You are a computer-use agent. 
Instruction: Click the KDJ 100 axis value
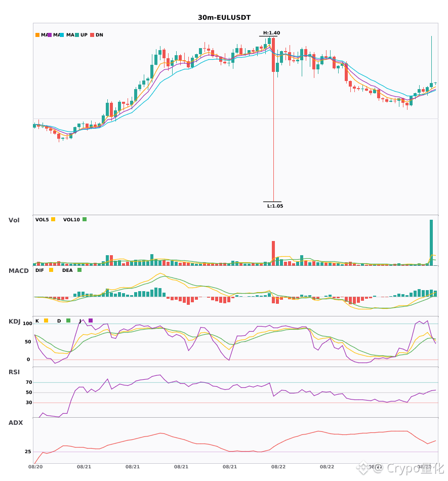28,324
